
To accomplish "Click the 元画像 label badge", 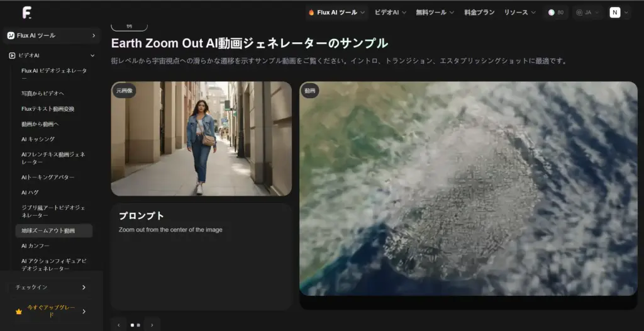I will pos(124,91).
